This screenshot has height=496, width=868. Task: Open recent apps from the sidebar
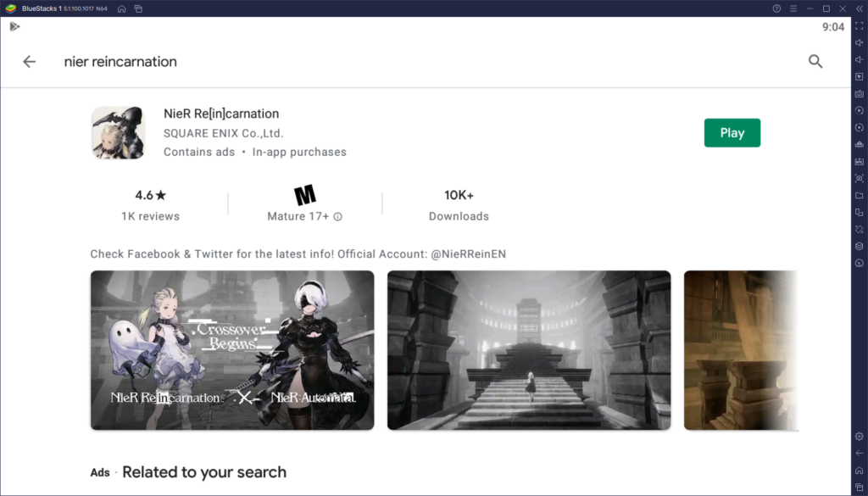coord(859,485)
